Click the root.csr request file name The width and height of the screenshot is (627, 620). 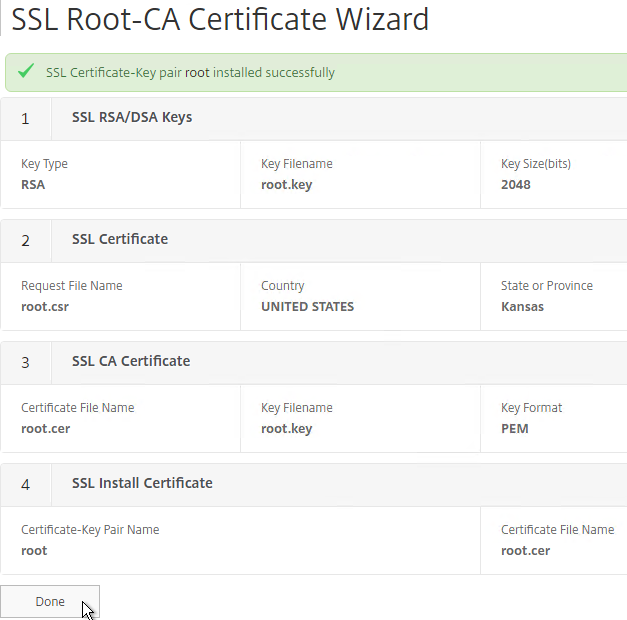[45, 307]
